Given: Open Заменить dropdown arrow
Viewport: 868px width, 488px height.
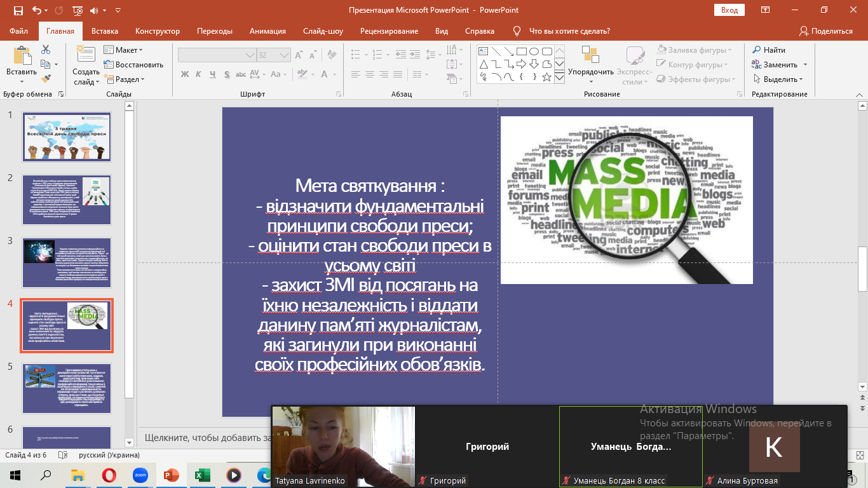Looking at the screenshot, I should (805, 65).
